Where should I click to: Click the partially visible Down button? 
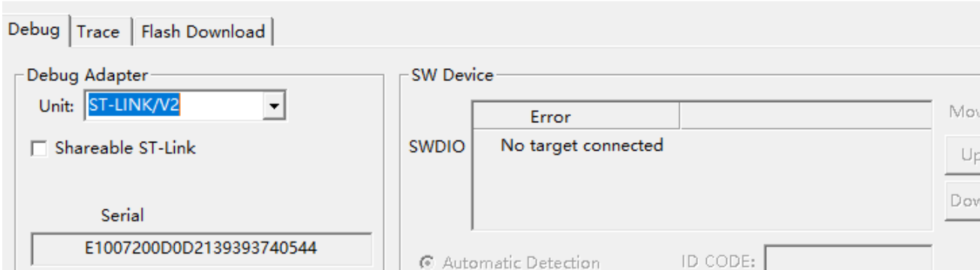click(x=962, y=201)
